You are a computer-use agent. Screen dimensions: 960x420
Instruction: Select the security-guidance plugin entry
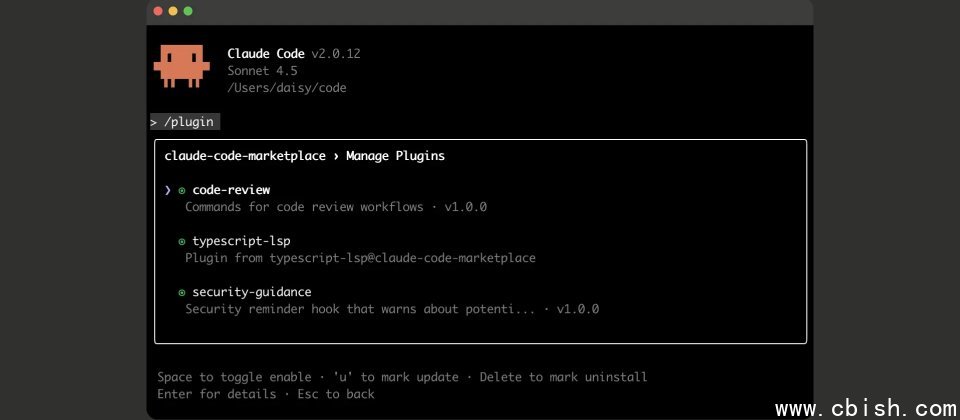251,292
